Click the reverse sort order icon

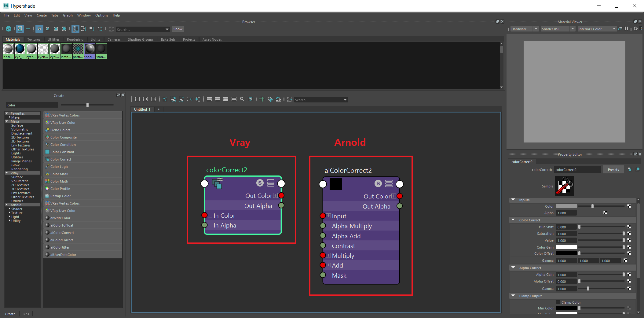100,29
